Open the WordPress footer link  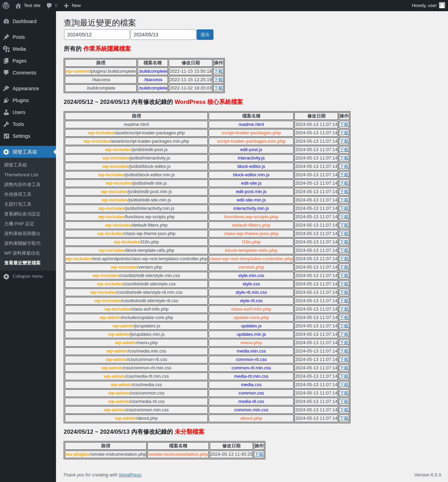coord(130,475)
